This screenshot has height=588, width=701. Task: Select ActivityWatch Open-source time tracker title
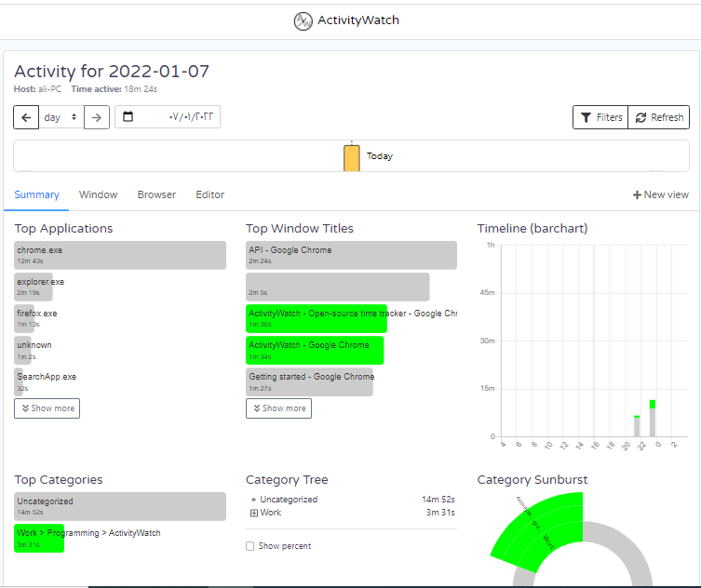[x=317, y=318]
